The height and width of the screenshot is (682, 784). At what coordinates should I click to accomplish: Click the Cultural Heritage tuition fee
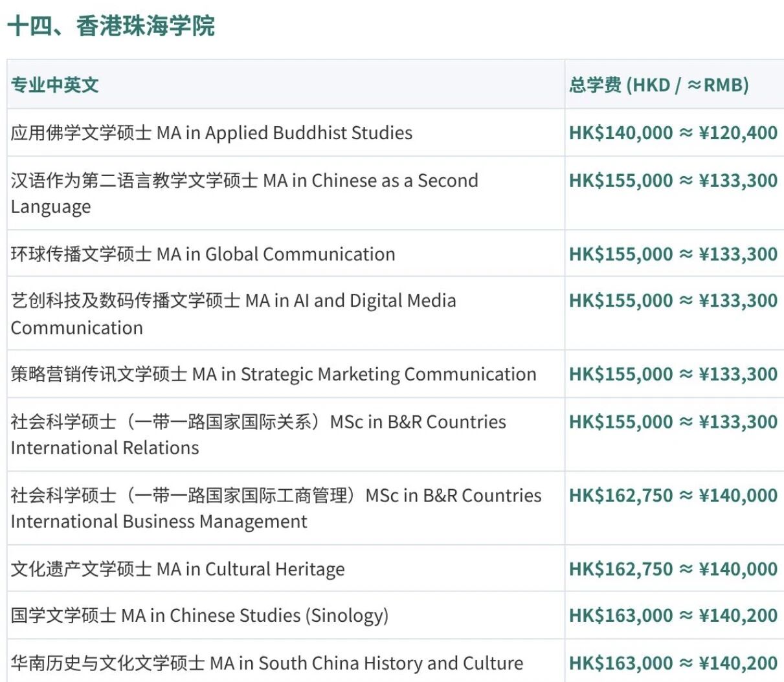[673, 569]
